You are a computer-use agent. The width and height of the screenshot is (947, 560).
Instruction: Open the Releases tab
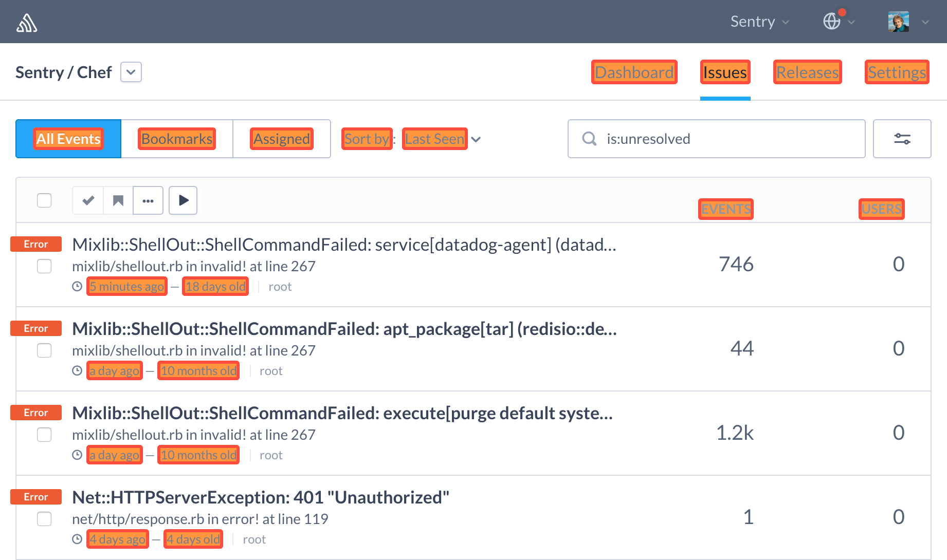coord(808,72)
